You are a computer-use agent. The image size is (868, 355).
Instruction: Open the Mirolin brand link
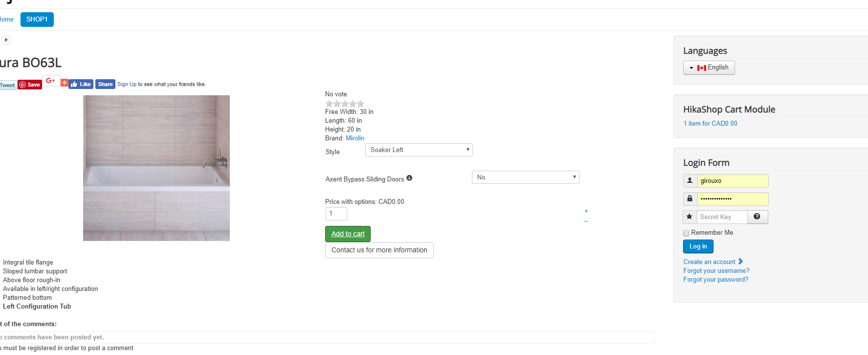coord(355,138)
